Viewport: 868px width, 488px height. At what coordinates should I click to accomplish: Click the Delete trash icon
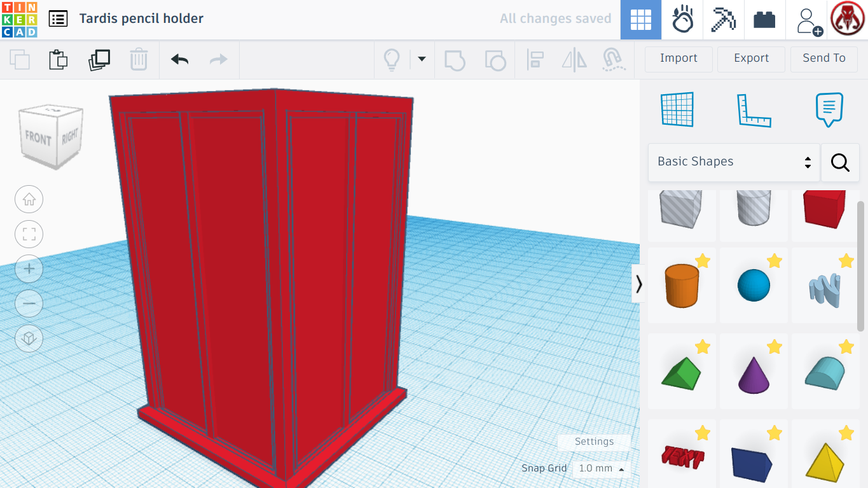click(x=139, y=60)
